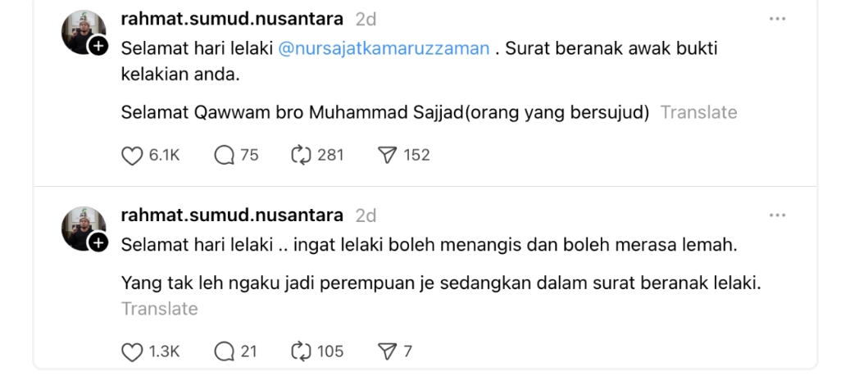
Task: Open replies on the post with 21 comments
Action: (225, 351)
